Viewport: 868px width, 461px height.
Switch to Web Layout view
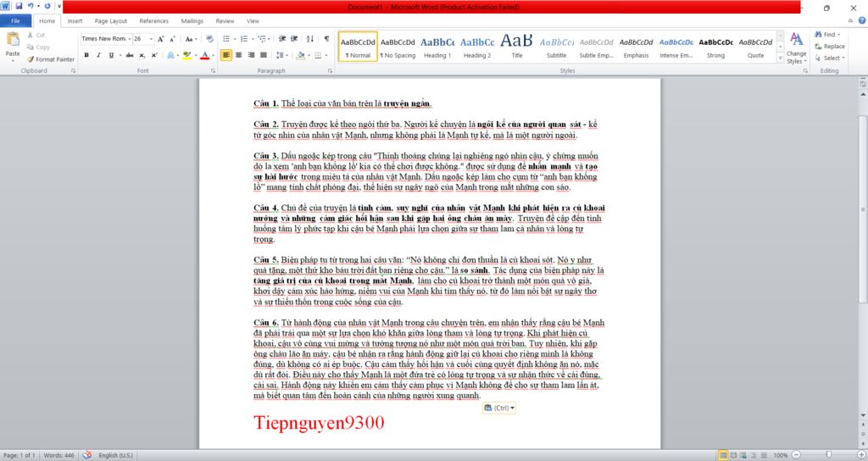743,455
